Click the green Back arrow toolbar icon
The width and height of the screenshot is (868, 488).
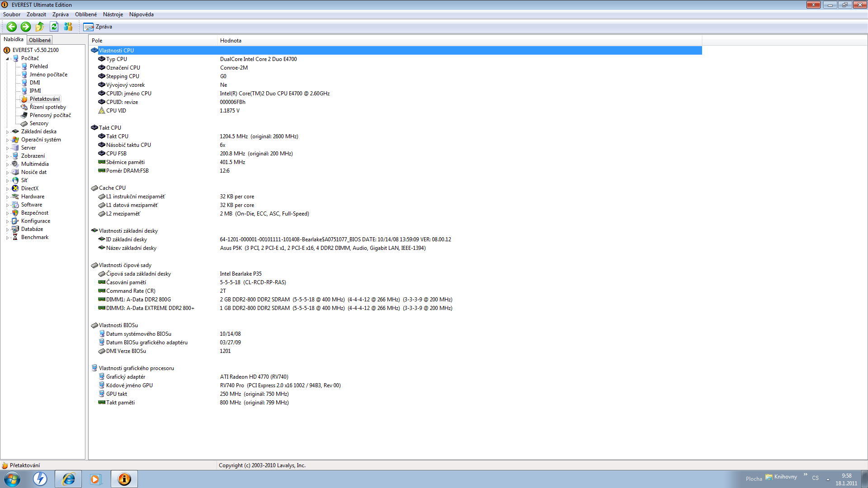point(12,27)
